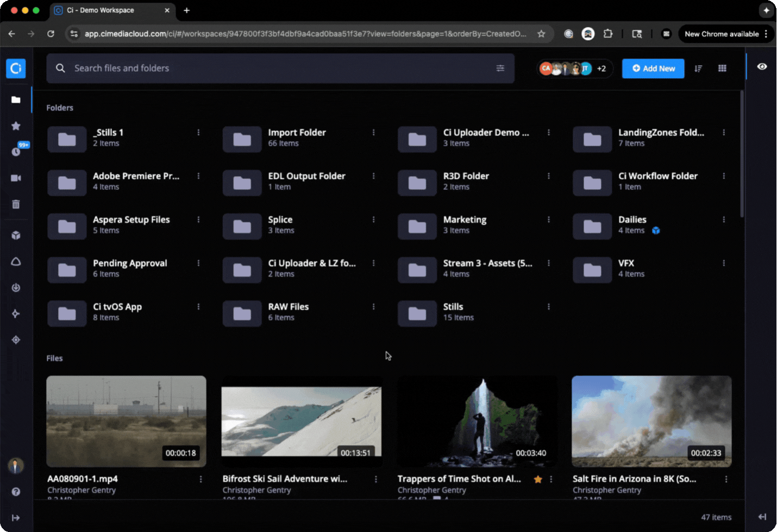This screenshot has width=777, height=532.
Task: Select the Ci - Demo Workspace browser tab
Action: (112, 10)
